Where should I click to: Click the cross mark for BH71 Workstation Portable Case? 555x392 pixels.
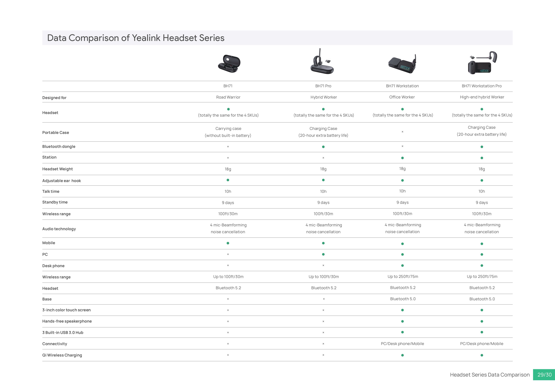coord(402,132)
